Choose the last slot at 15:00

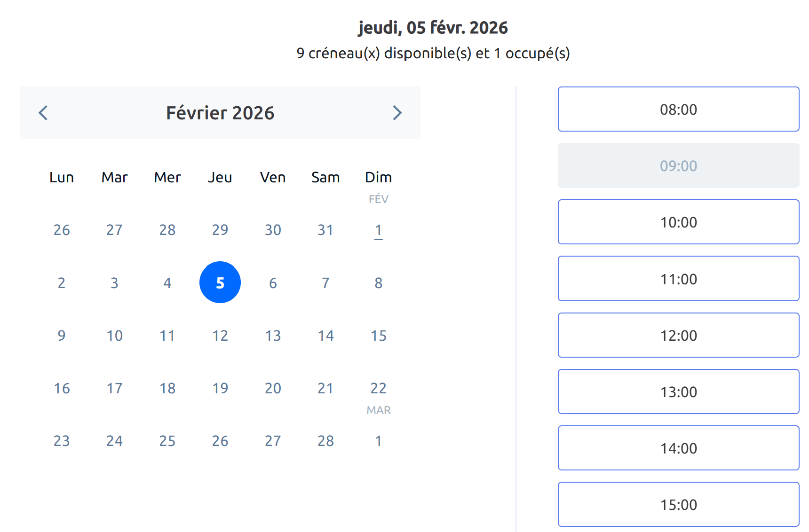678,504
